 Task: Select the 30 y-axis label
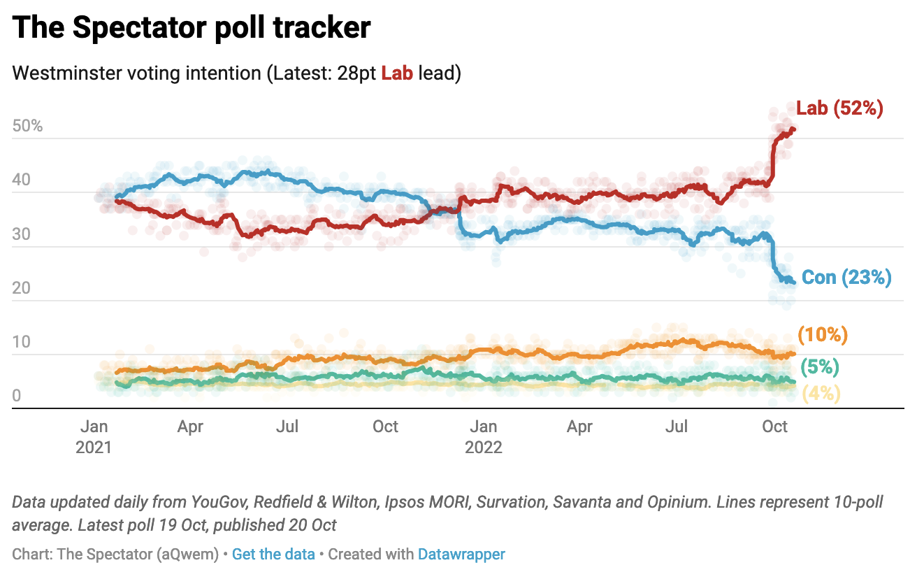(x=21, y=234)
